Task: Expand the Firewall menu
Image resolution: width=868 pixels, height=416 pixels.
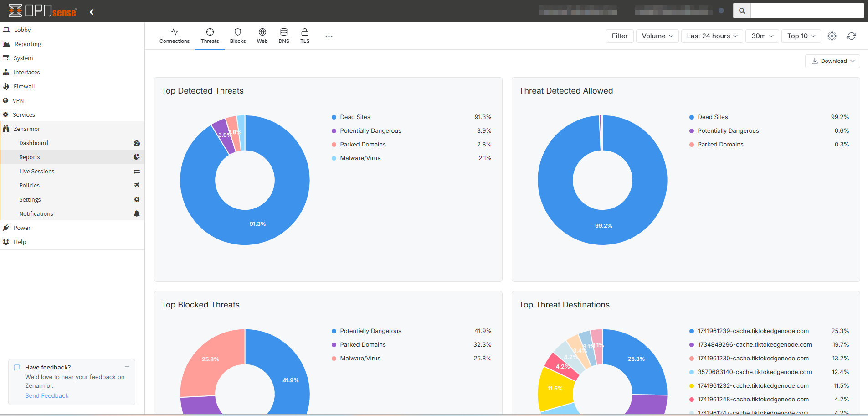Action: click(x=72, y=86)
